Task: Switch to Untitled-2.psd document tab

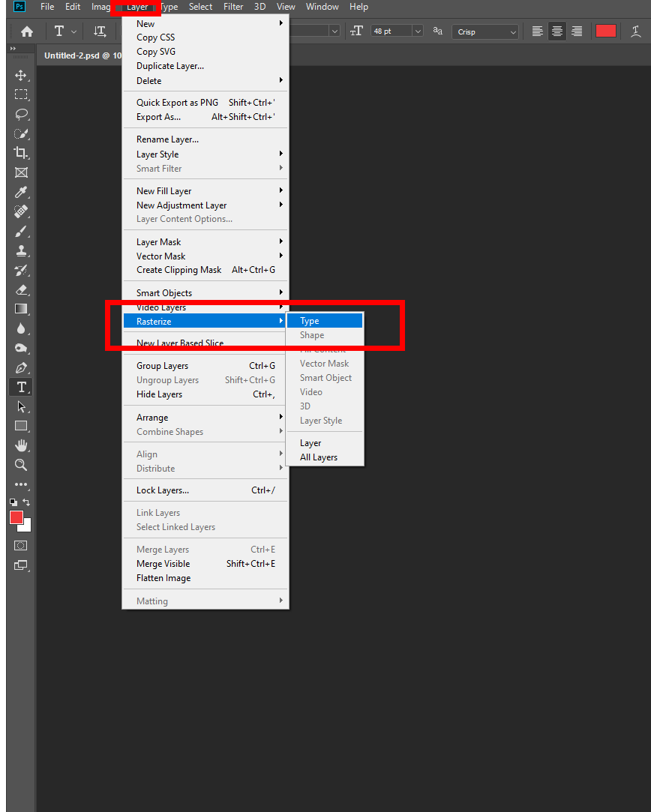Action: [x=82, y=55]
